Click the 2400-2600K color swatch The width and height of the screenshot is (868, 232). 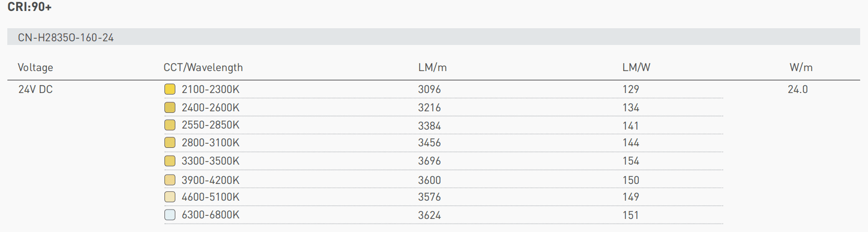coord(170,108)
